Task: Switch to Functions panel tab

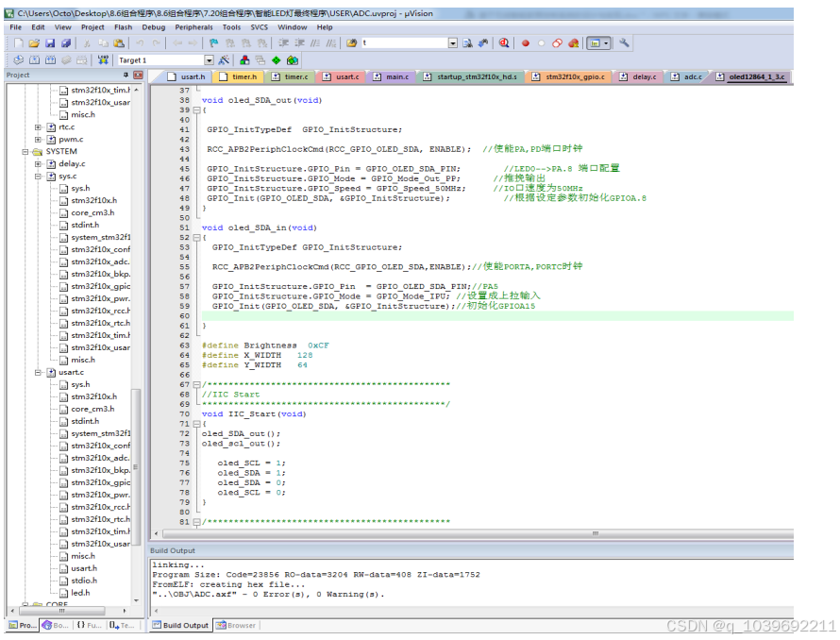Action: point(89,626)
